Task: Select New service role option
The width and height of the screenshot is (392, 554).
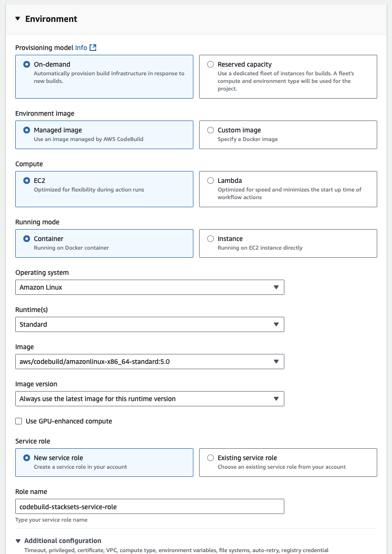Action: [27, 458]
